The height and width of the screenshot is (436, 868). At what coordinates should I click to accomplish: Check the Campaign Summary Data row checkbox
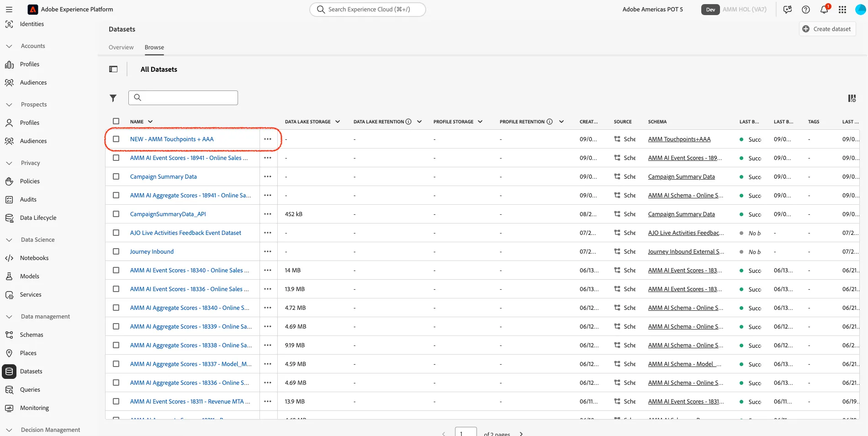(116, 176)
